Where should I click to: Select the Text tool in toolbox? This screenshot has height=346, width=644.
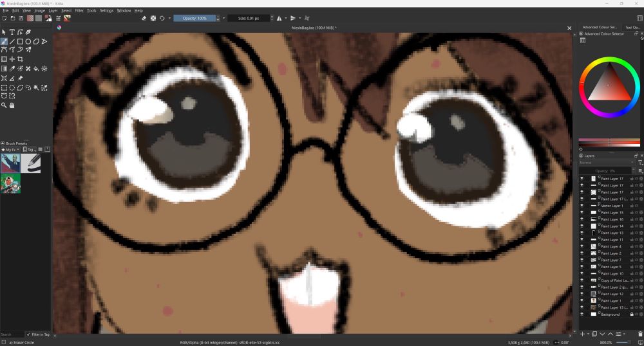(x=12, y=32)
